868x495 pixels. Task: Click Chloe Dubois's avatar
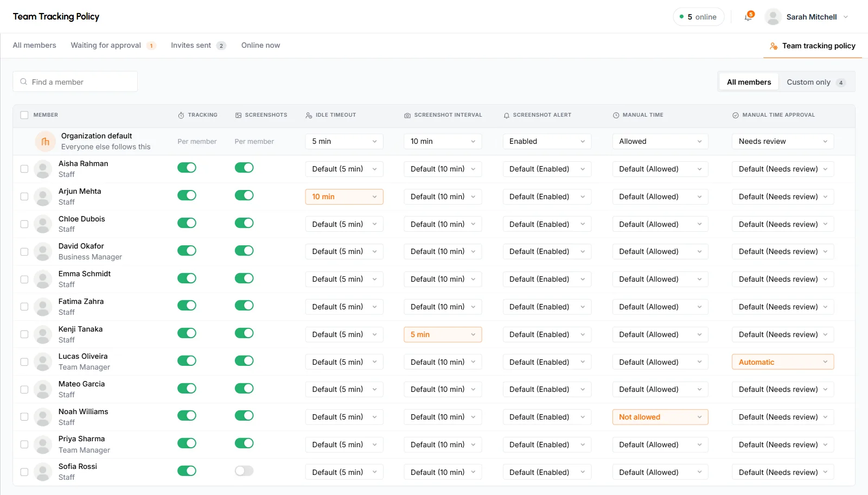pos(43,224)
